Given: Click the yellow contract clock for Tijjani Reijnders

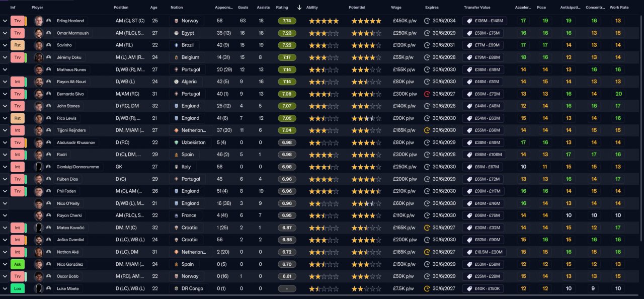Looking at the screenshot, I should (x=427, y=130).
